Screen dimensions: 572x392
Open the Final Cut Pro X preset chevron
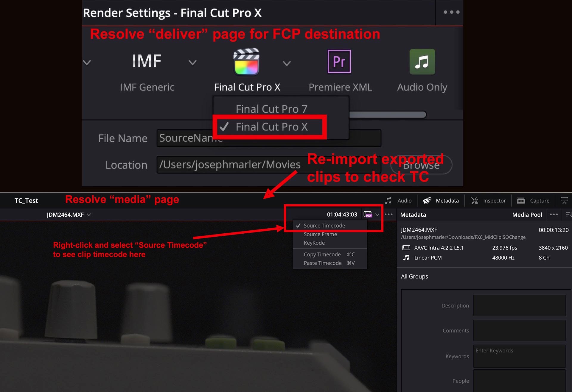click(x=287, y=63)
